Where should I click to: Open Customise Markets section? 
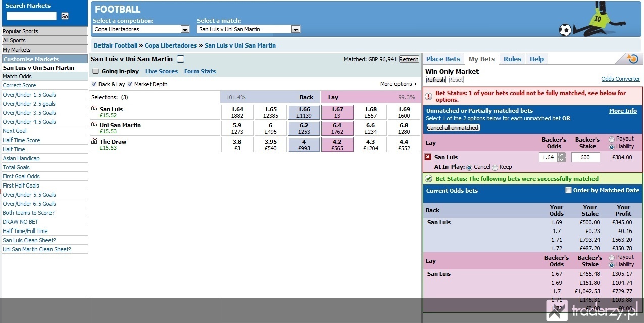pyautogui.click(x=44, y=59)
